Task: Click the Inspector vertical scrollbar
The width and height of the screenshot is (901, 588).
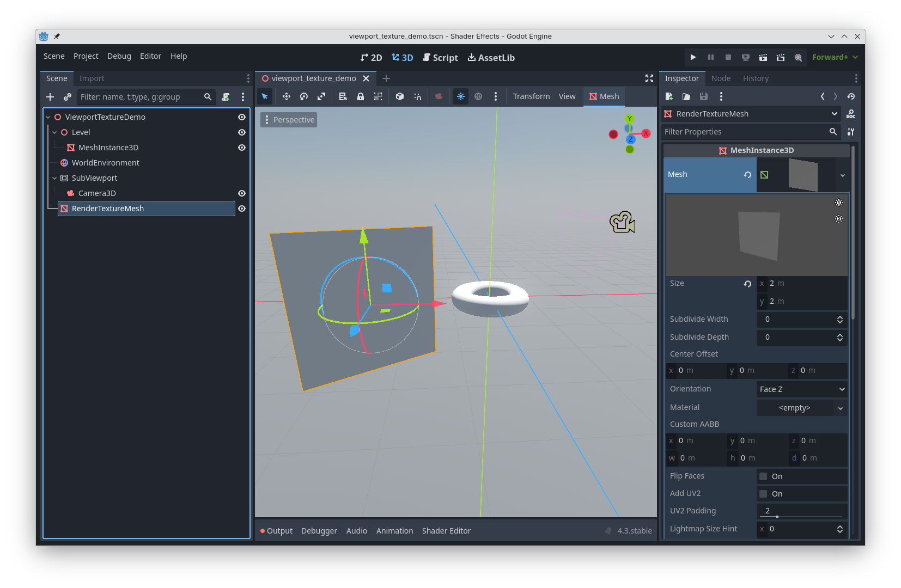Action: pyautogui.click(x=853, y=233)
